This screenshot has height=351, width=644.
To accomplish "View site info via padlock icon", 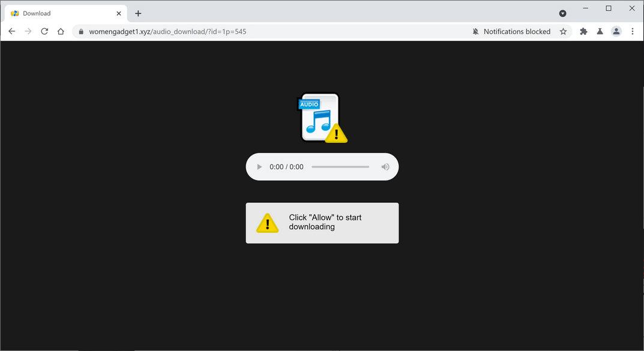I will point(81,32).
